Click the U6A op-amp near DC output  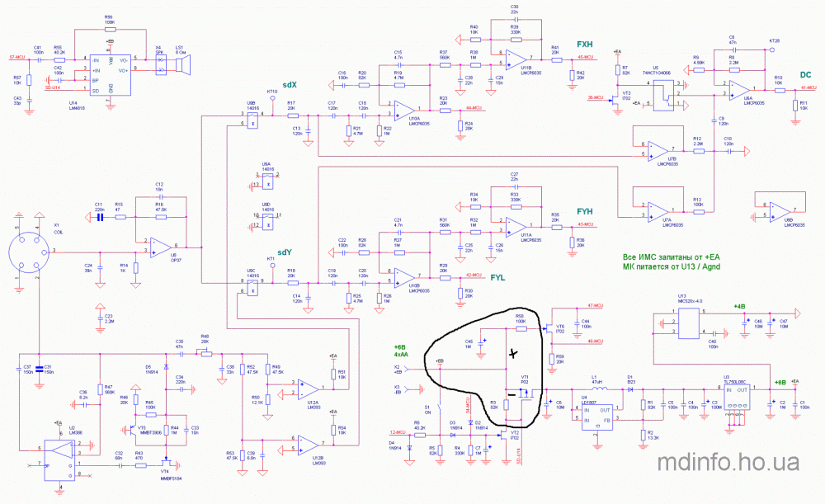(739, 89)
